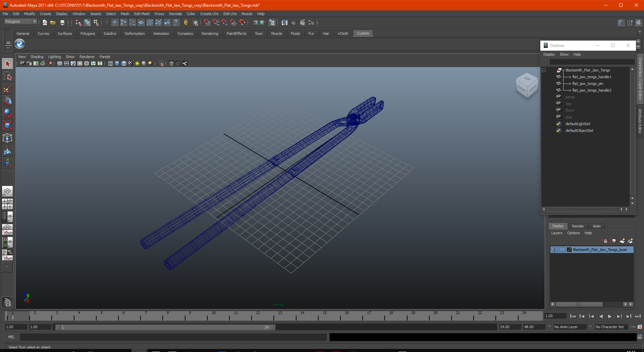Open the Outliner Display menu

pyautogui.click(x=549, y=54)
